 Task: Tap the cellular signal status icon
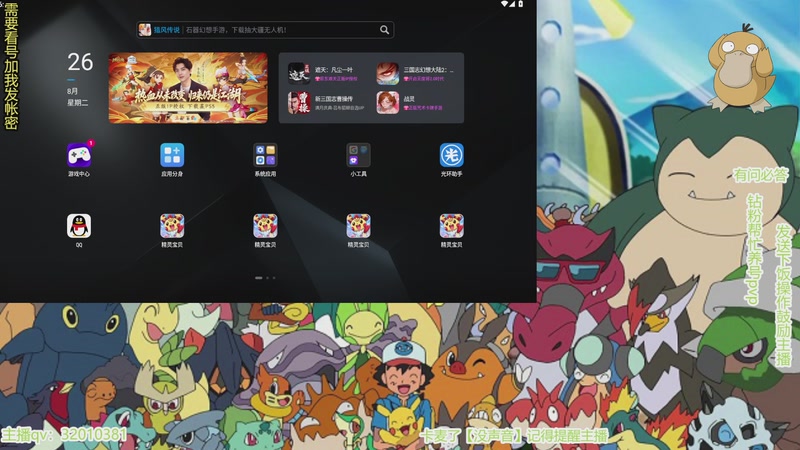pos(513,4)
